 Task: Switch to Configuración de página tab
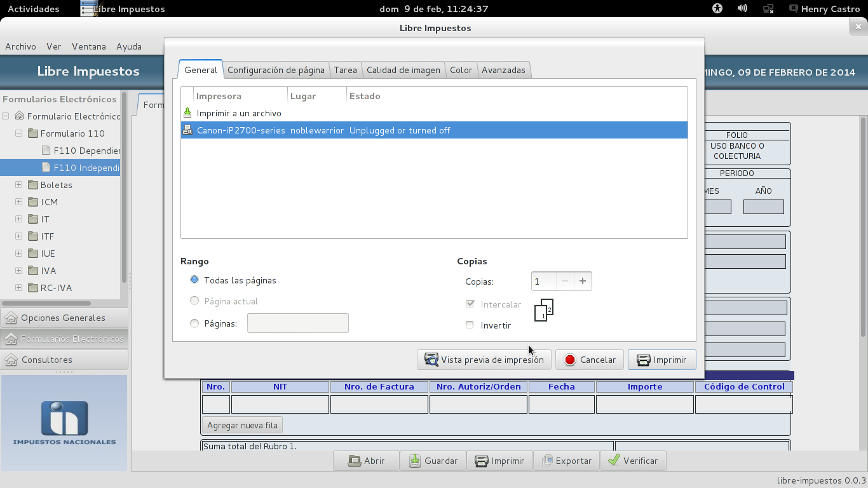[x=276, y=70]
